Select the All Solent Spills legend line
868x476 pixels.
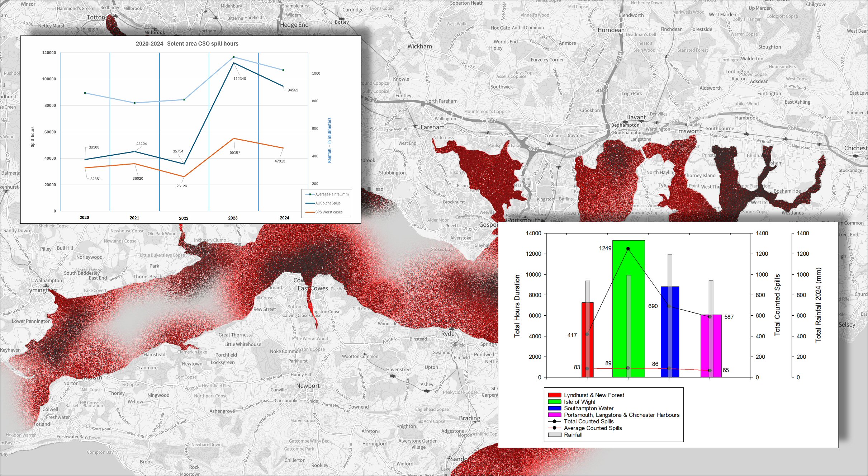(x=310, y=203)
